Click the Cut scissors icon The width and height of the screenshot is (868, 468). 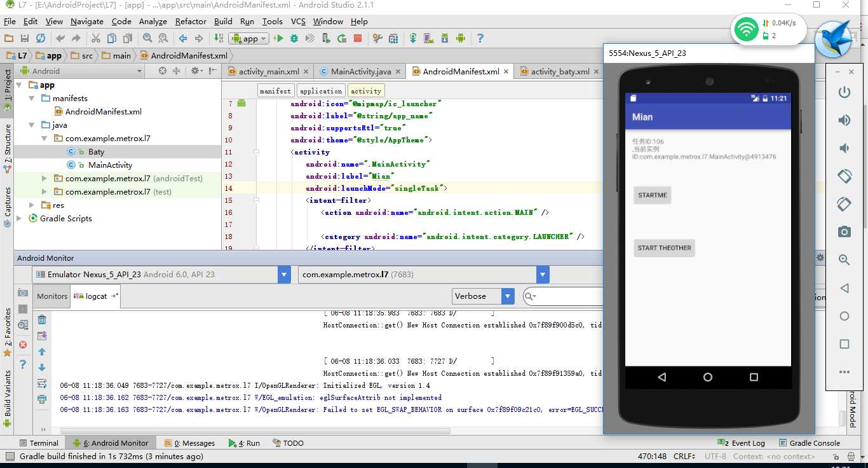[96, 39]
